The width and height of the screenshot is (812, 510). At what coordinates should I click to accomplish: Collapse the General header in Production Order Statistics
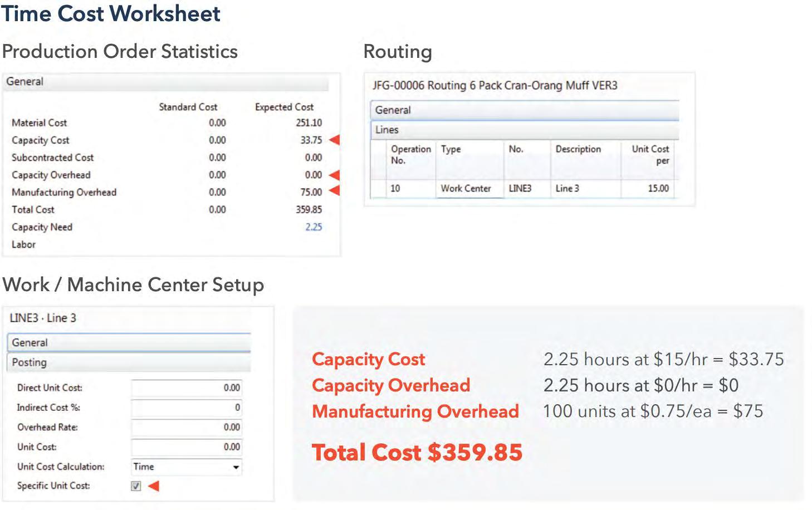[166, 82]
